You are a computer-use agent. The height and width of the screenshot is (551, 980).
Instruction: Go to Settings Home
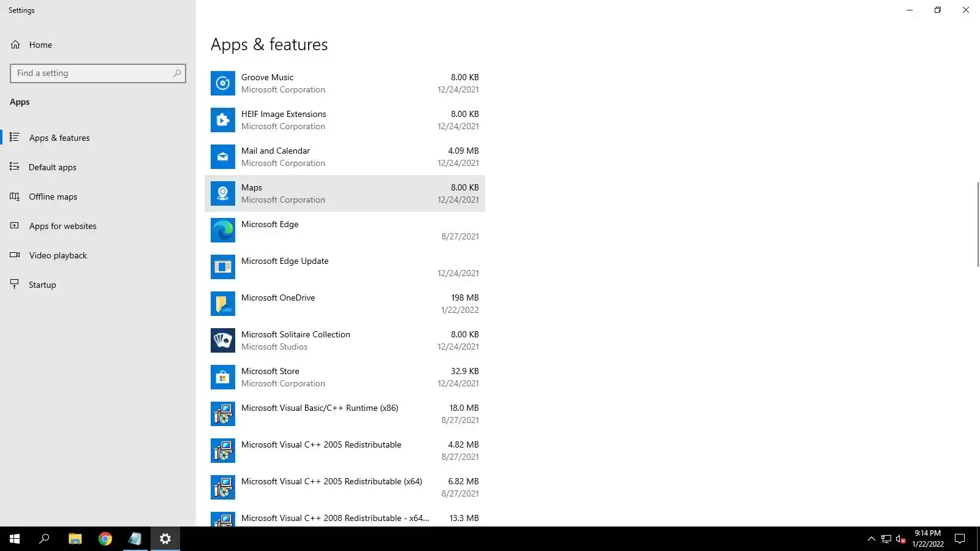(98, 45)
